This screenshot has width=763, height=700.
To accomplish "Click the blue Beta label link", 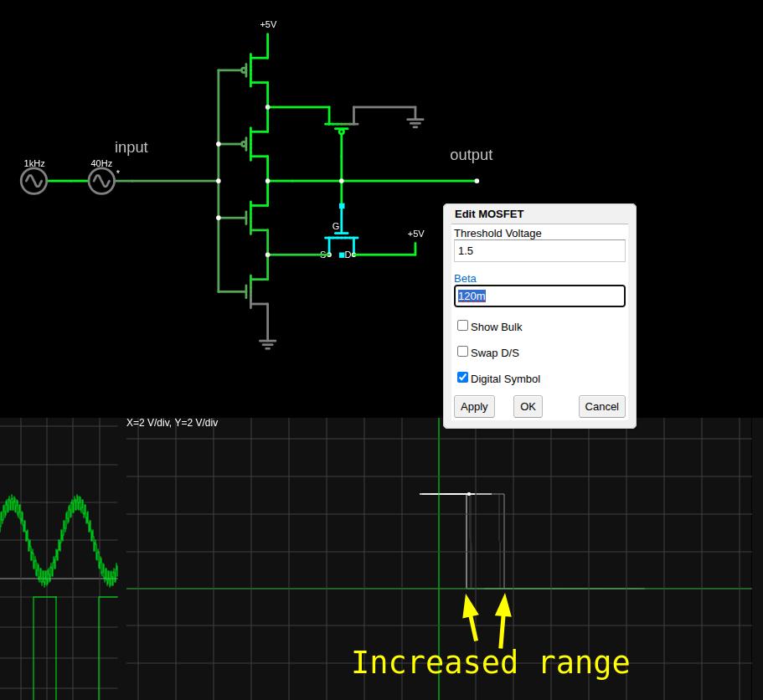I will 465,279.
